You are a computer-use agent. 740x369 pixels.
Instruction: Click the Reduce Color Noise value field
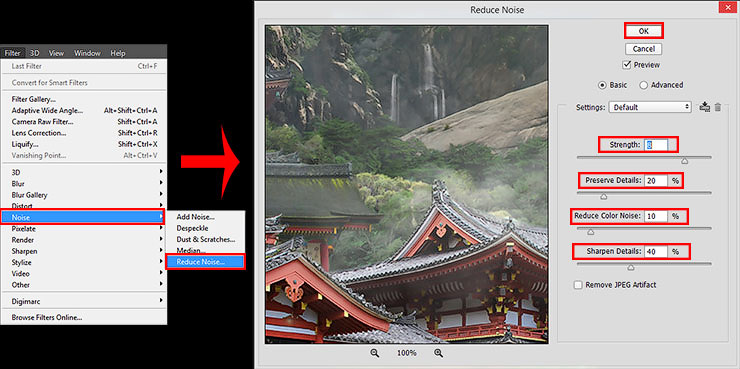[x=656, y=216]
